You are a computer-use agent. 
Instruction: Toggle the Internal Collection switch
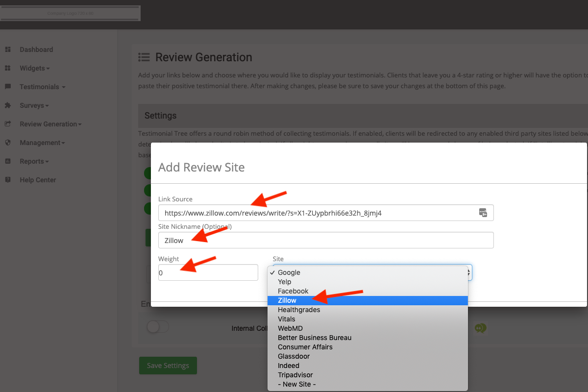point(158,327)
